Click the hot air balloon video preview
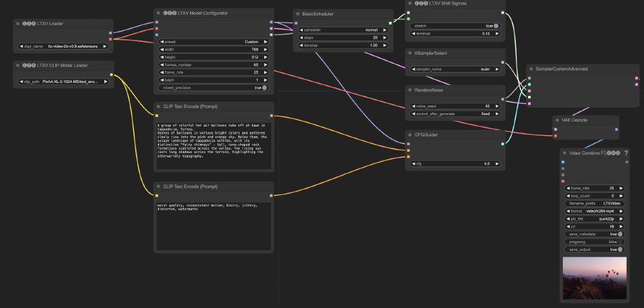 pyautogui.click(x=594, y=277)
